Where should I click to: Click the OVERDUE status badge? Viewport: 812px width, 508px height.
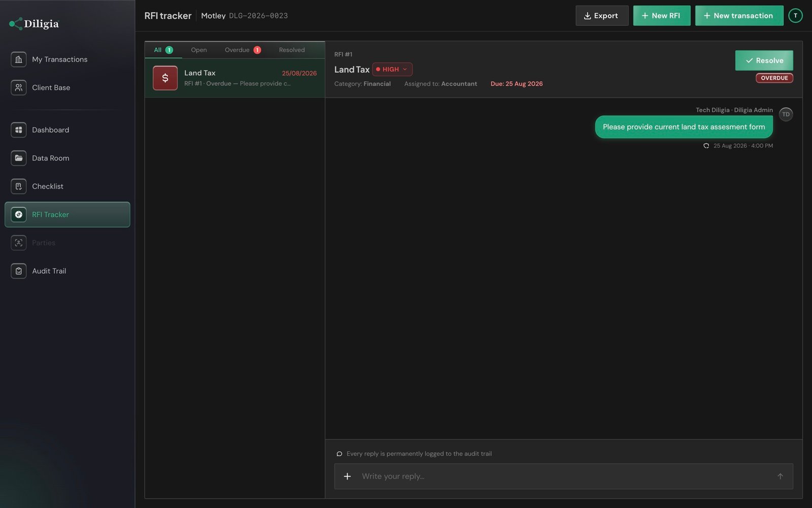[774, 78]
